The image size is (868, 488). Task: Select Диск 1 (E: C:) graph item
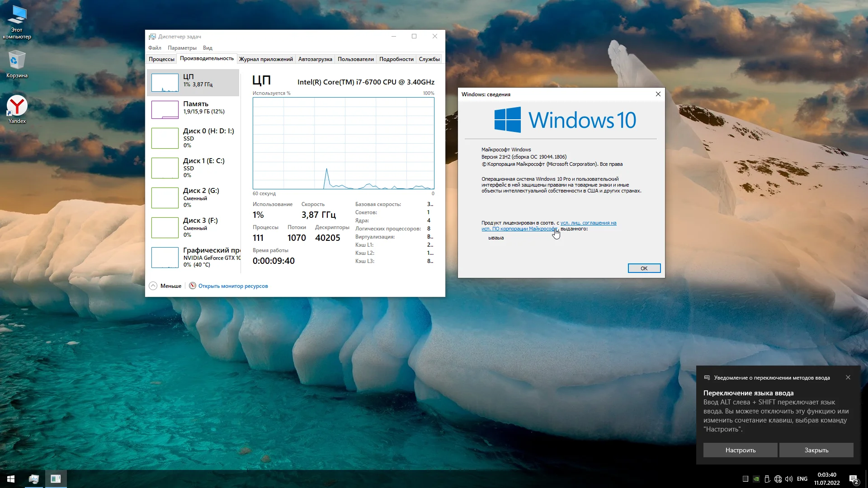[193, 168]
